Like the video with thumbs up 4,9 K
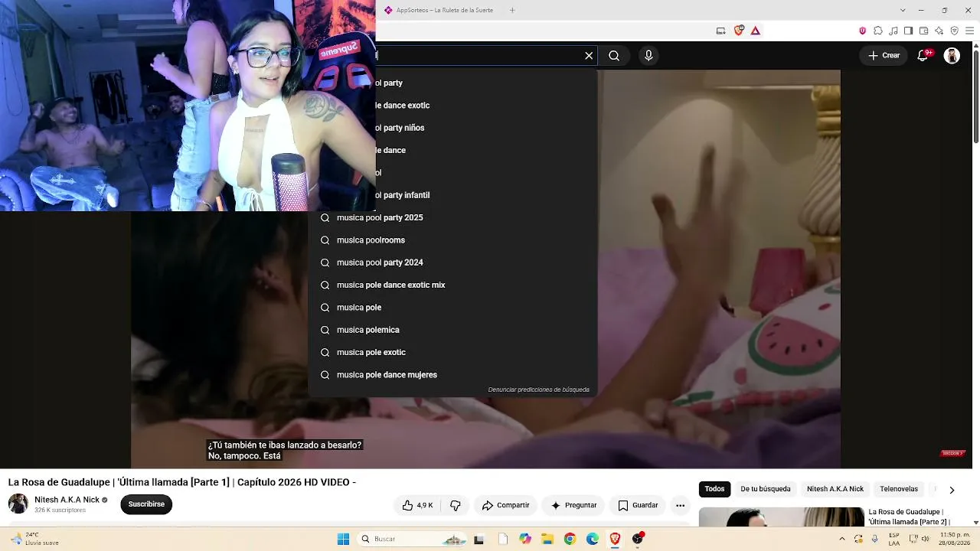Viewport: 980px width, 551px height. tap(418, 505)
